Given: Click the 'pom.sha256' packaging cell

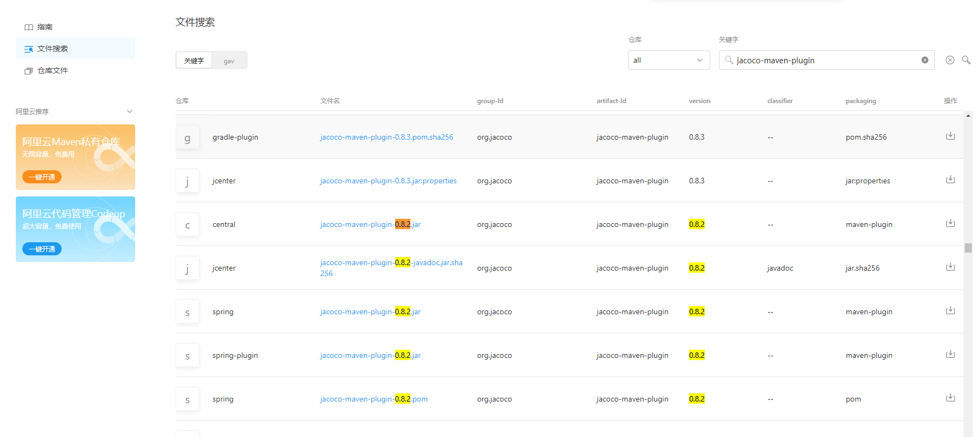Looking at the screenshot, I should [x=866, y=137].
